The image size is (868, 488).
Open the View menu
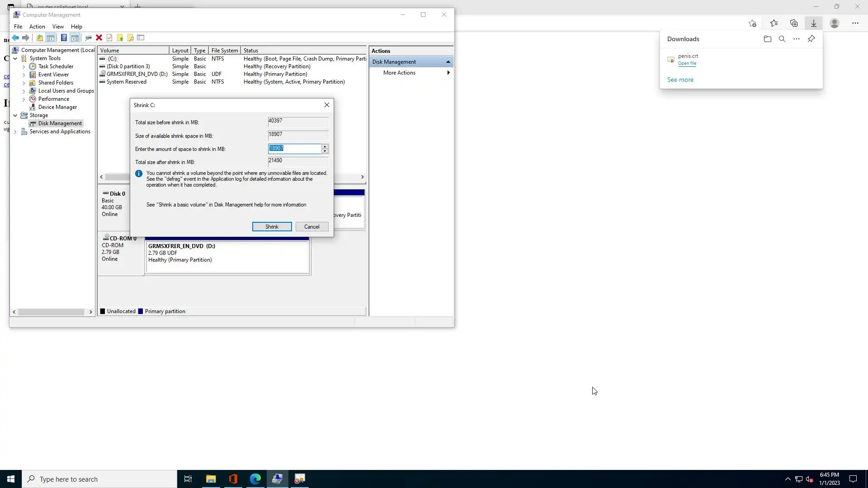58,27
